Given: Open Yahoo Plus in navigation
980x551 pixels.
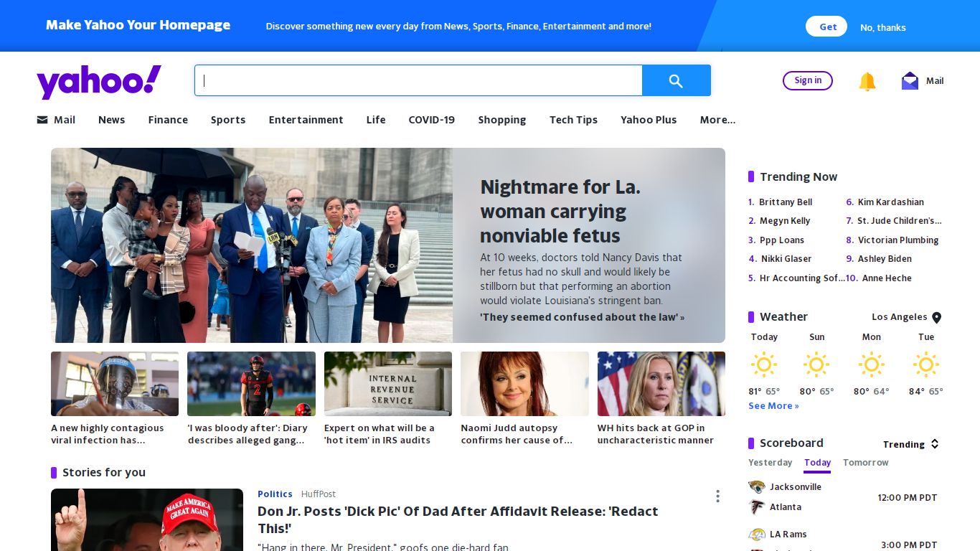Looking at the screenshot, I should [x=649, y=120].
